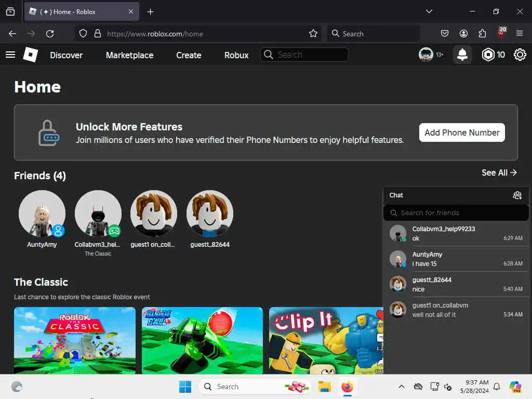Close the Home - Roblox tab
532x399 pixels.
(130, 12)
